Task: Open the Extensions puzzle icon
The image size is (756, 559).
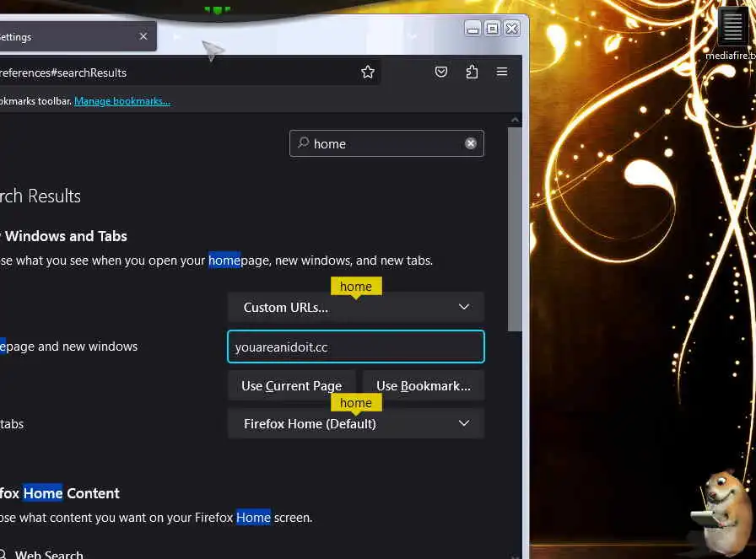Action: [x=472, y=72]
